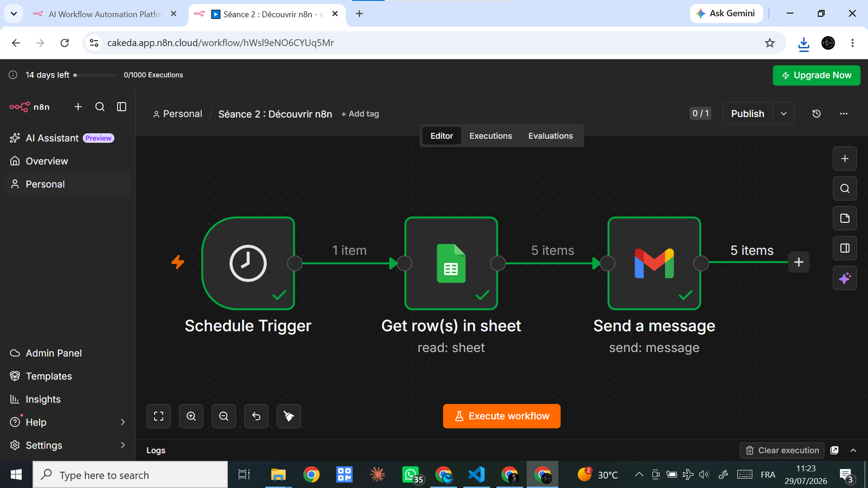Expand the Settings submenu arrow
868x488 pixels.
coord(123,445)
